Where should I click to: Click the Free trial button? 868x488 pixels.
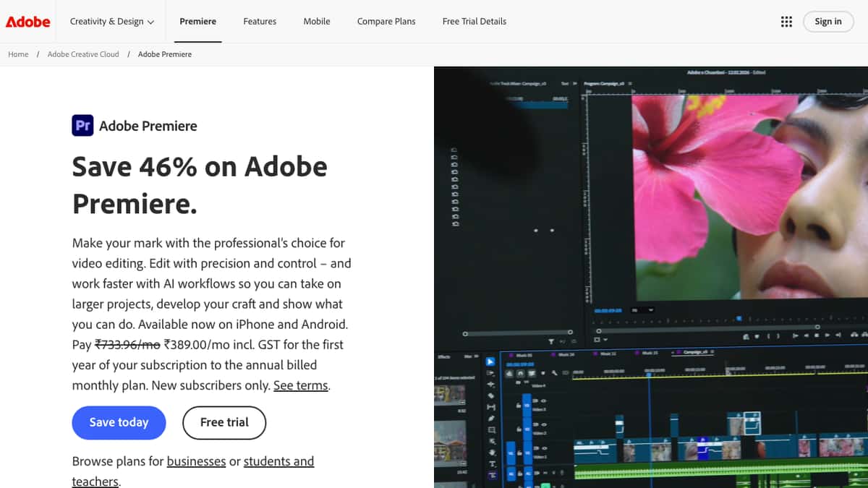[224, 423]
